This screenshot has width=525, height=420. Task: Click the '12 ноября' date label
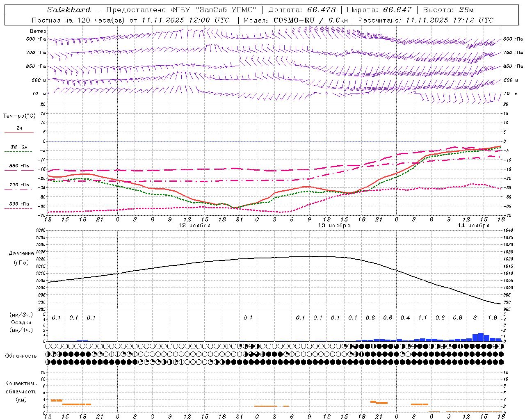(x=194, y=226)
